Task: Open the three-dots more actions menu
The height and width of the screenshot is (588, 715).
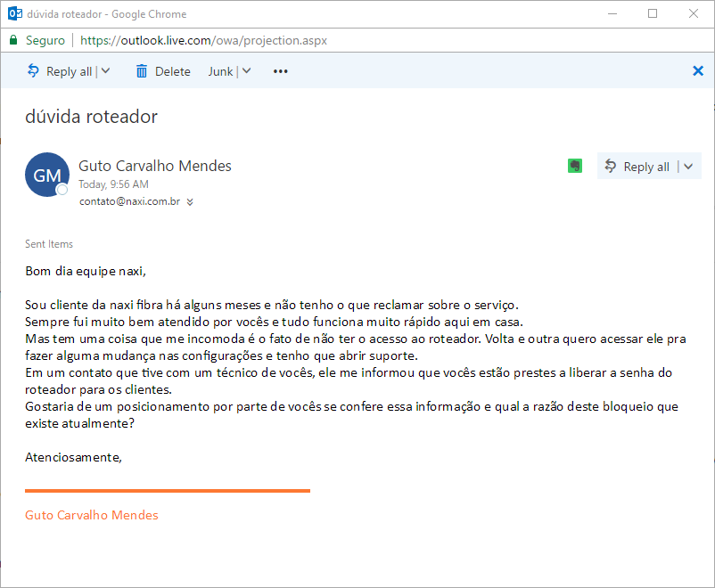Action: pyautogui.click(x=281, y=71)
